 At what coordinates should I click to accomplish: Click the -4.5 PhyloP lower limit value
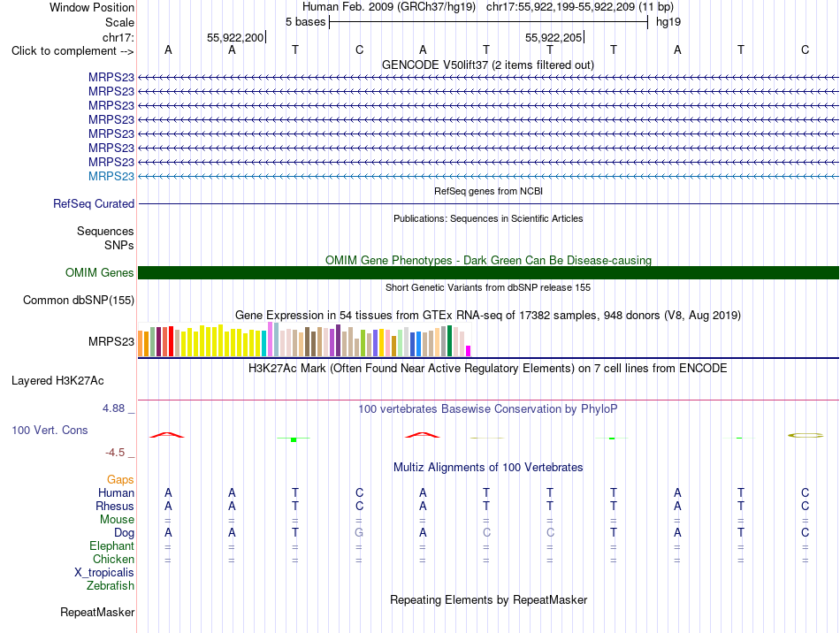[115, 453]
